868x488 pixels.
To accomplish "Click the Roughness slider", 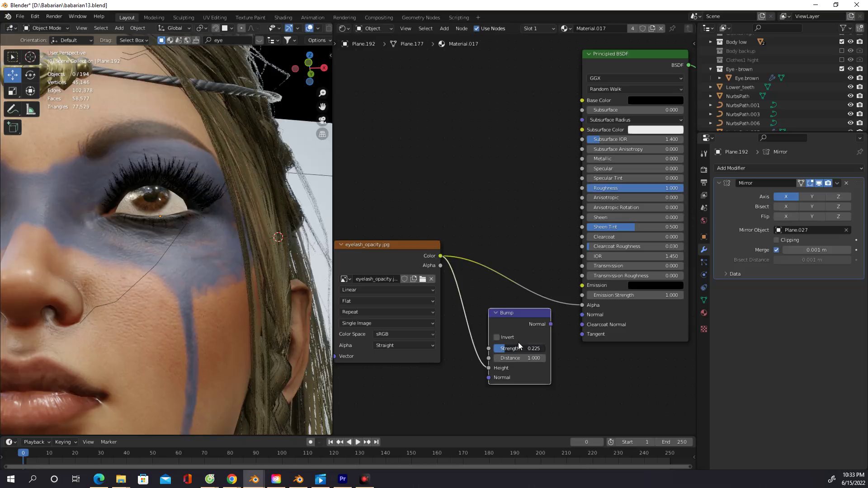I will [x=635, y=188].
